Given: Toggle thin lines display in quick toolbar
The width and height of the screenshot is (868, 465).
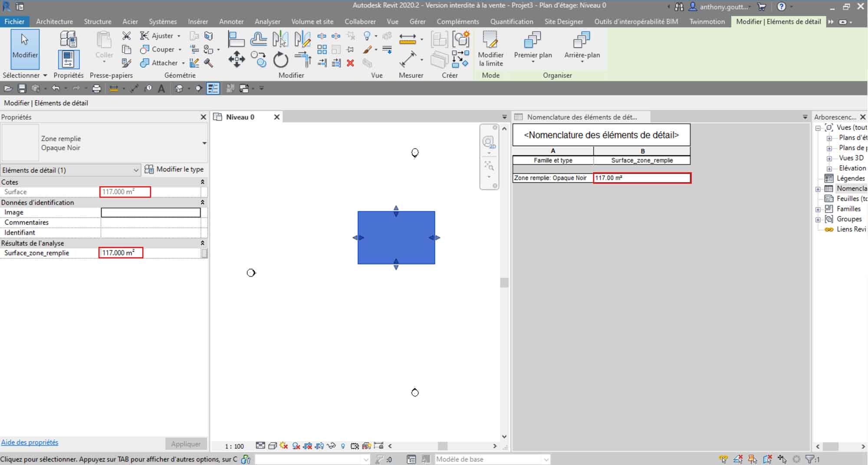Looking at the screenshot, I should pos(213,89).
